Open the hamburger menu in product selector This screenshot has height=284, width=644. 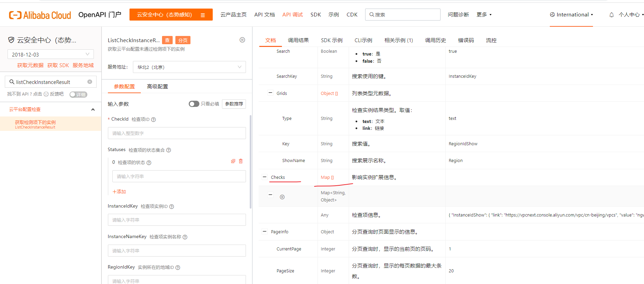pos(203,15)
